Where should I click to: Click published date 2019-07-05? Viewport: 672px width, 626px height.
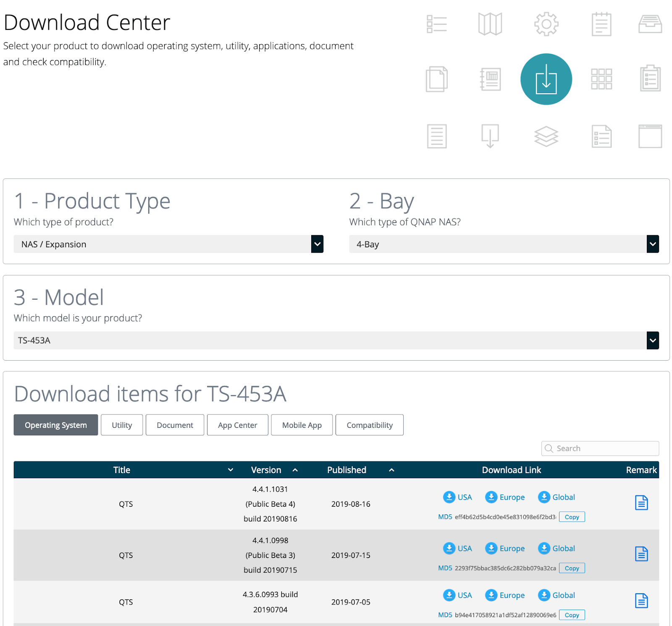[351, 602]
